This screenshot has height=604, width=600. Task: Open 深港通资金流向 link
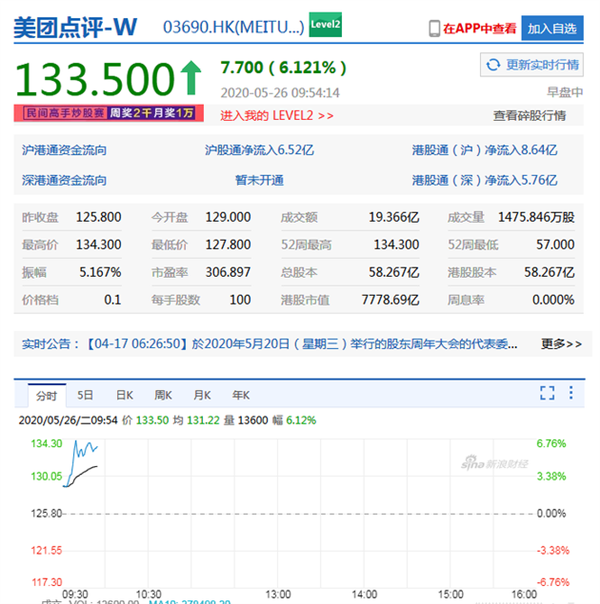(x=64, y=180)
